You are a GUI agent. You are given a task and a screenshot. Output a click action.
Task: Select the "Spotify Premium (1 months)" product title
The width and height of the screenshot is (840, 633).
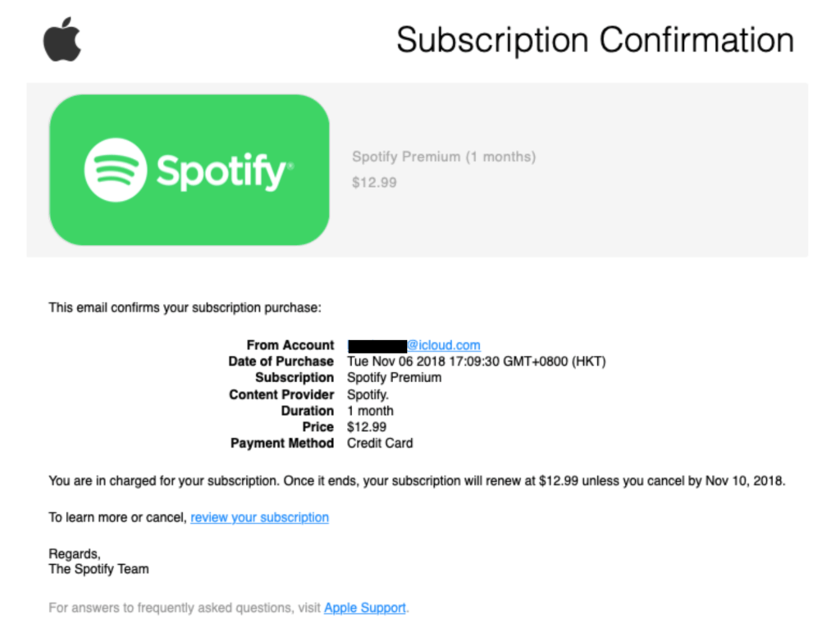(x=443, y=157)
